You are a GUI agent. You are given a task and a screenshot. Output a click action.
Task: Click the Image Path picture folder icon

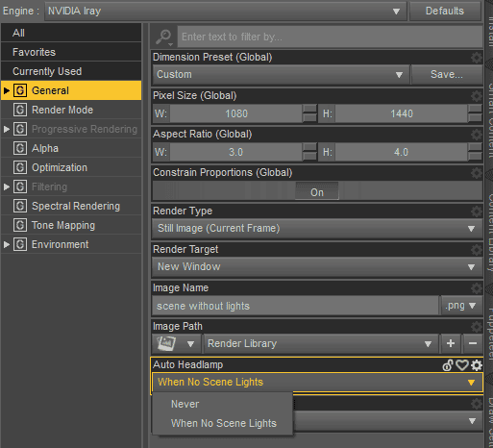click(166, 343)
